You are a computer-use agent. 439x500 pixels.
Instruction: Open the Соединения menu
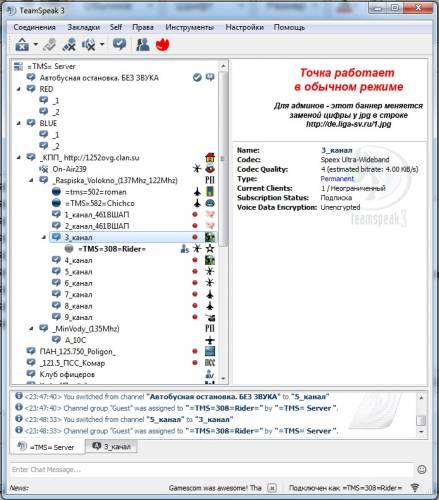[x=34, y=27]
